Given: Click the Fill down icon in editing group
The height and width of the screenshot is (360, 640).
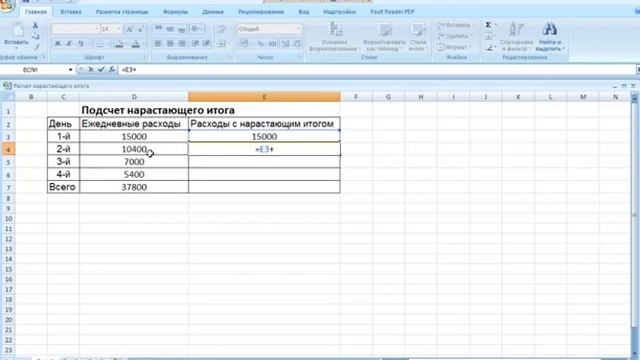Looking at the screenshot, I should 489,36.
